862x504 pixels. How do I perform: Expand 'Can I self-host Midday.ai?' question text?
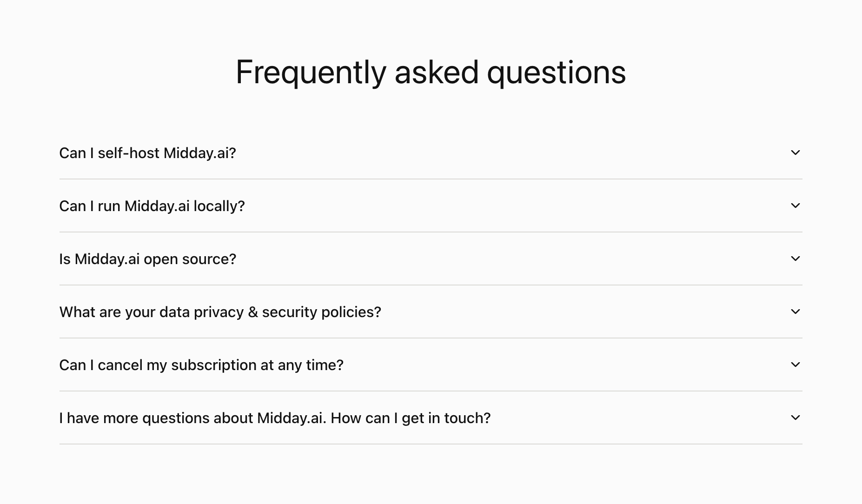147,153
